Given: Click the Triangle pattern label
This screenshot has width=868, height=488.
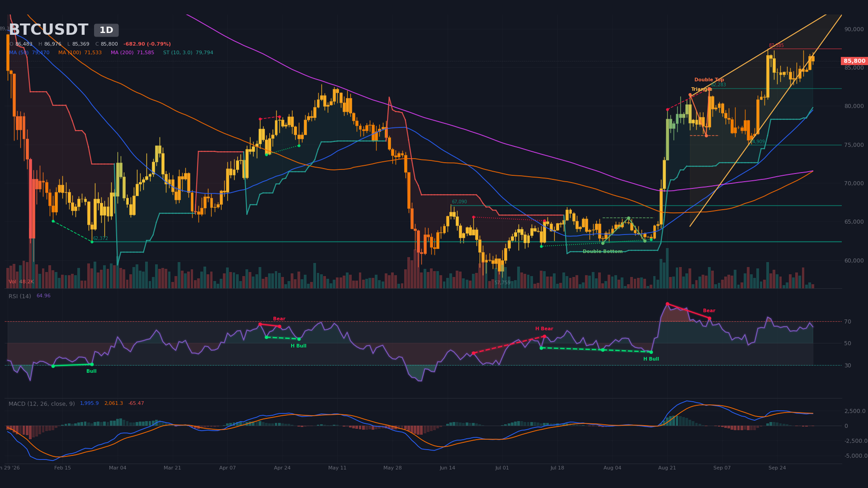Looking at the screenshot, I should [x=701, y=89].
